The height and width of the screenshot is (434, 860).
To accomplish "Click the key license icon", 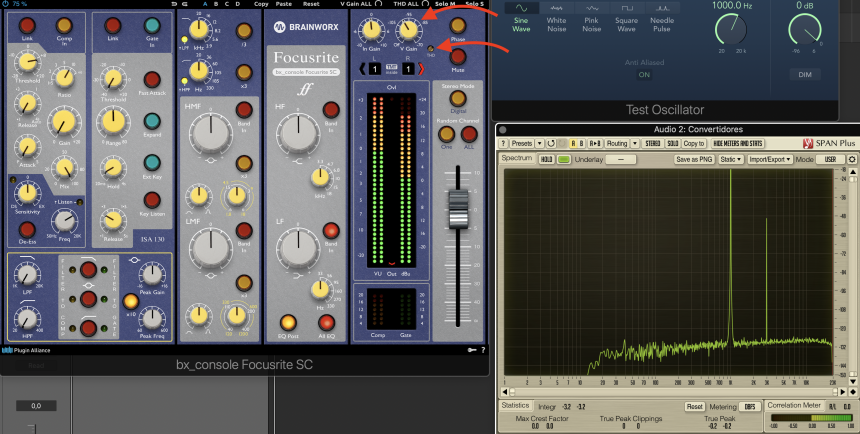I will 472,350.
